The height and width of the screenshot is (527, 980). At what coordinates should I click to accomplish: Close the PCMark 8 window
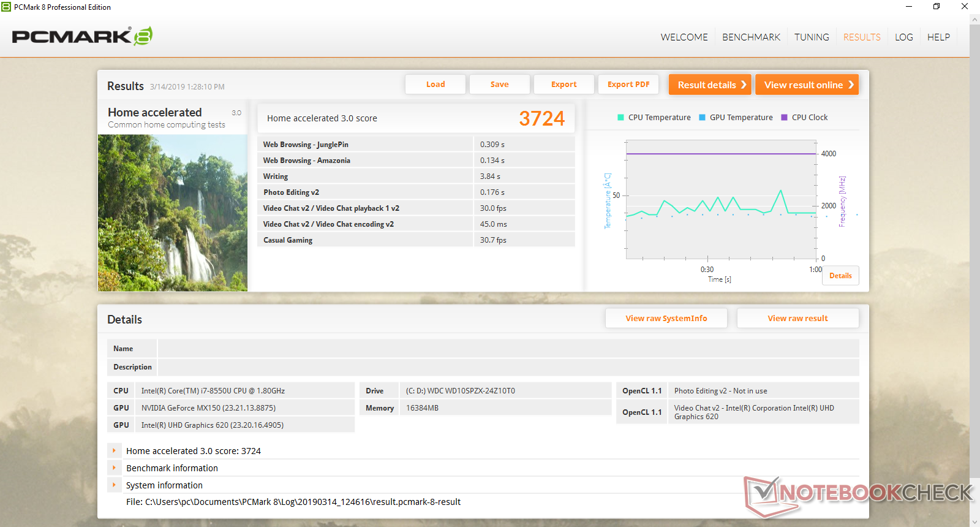[x=965, y=7]
